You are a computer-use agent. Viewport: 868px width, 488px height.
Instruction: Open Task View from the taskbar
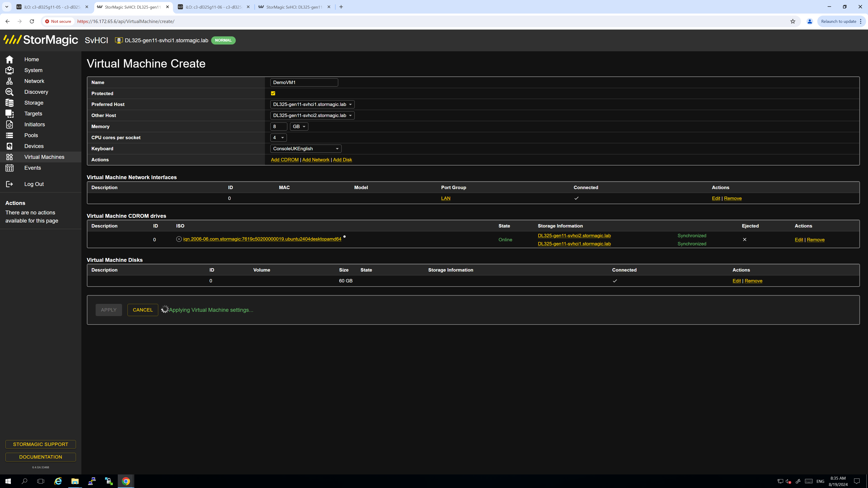40,481
